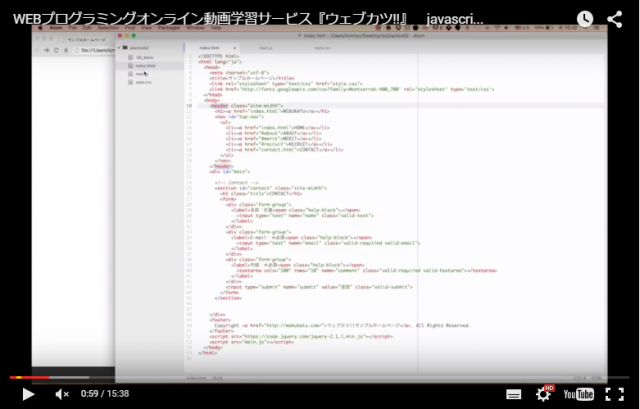The width and height of the screenshot is (640, 409).
Task: Open the View menu in Atom
Action: click(146, 28)
